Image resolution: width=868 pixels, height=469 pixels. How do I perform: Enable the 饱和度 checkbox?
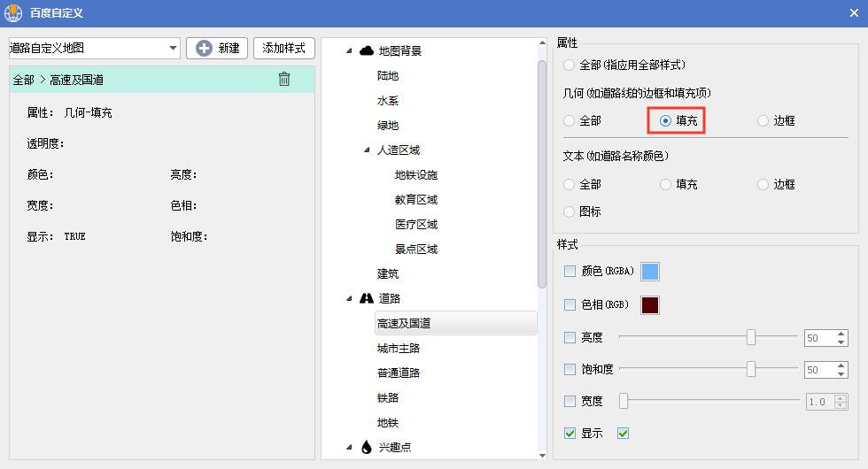pos(570,369)
